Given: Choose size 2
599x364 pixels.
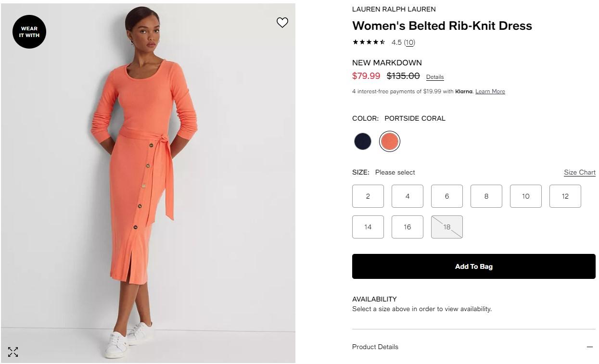Looking at the screenshot, I should point(368,196).
